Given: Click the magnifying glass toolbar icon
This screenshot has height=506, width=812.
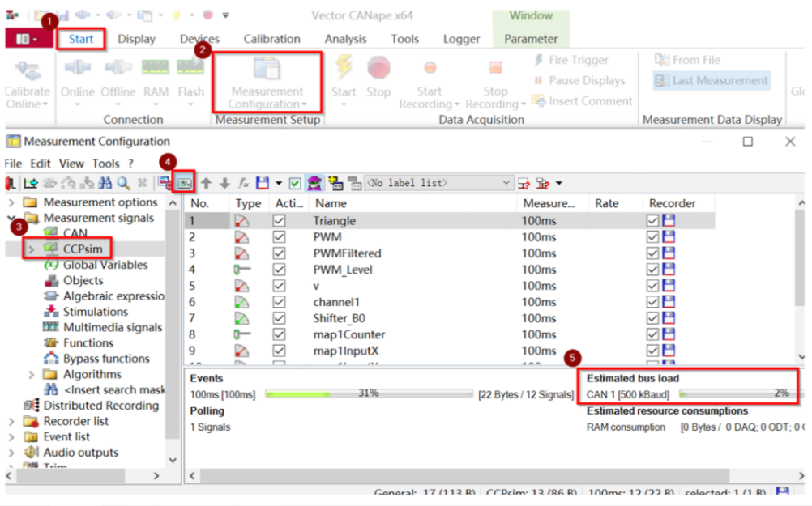Looking at the screenshot, I should 124,184.
